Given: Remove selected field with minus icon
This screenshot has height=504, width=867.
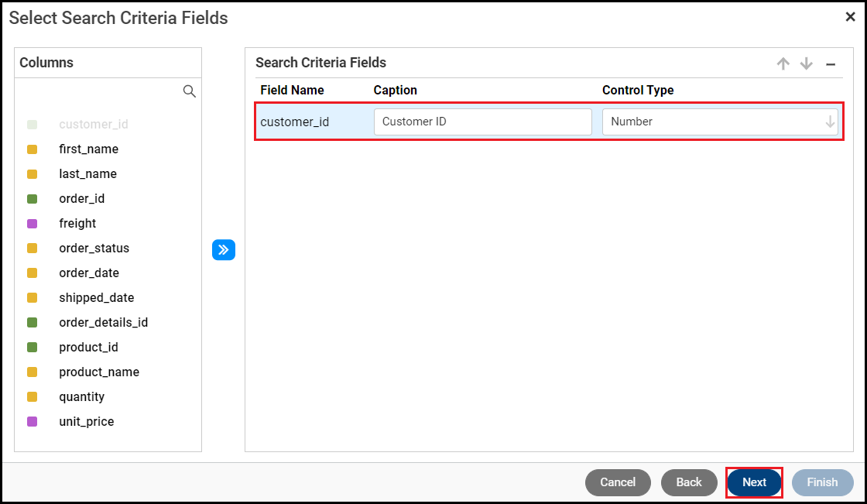Looking at the screenshot, I should tap(831, 64).
